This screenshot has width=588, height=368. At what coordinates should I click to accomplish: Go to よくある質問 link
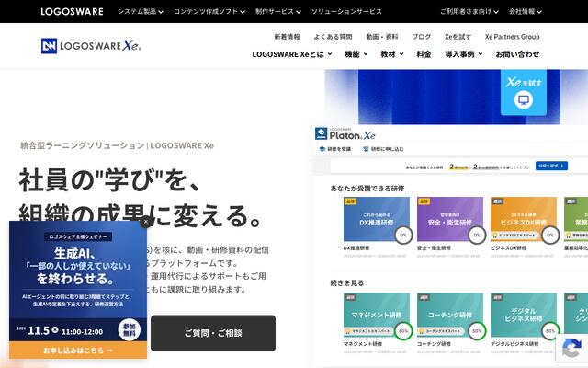[x=333, y=37]
